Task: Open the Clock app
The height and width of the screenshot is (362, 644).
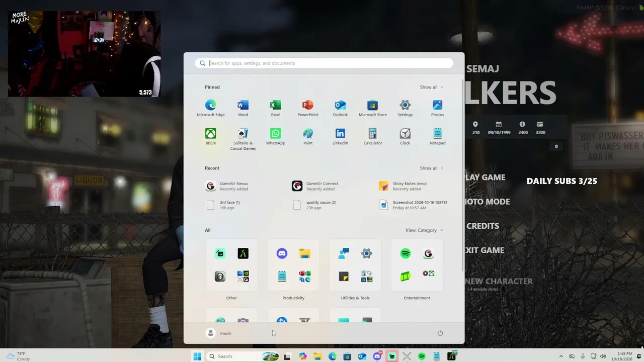Action: pos(405,136)
